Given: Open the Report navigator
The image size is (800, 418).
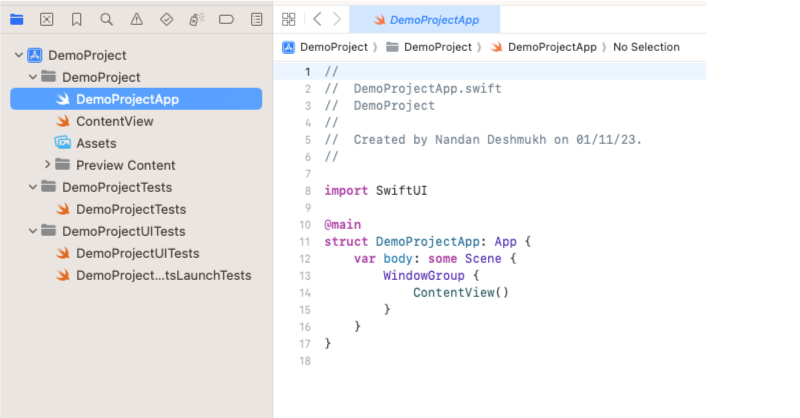Looking at the screenshot, I should [257, 19].
